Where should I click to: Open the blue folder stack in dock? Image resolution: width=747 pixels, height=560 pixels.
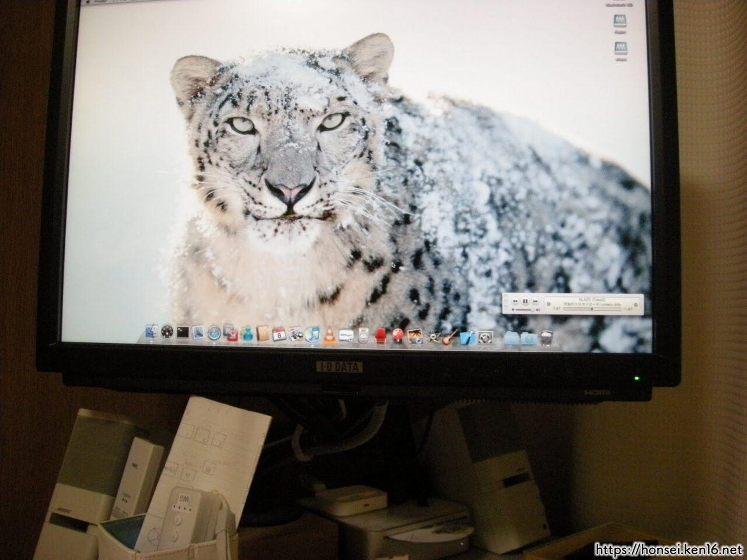click(x=512, y=337)
